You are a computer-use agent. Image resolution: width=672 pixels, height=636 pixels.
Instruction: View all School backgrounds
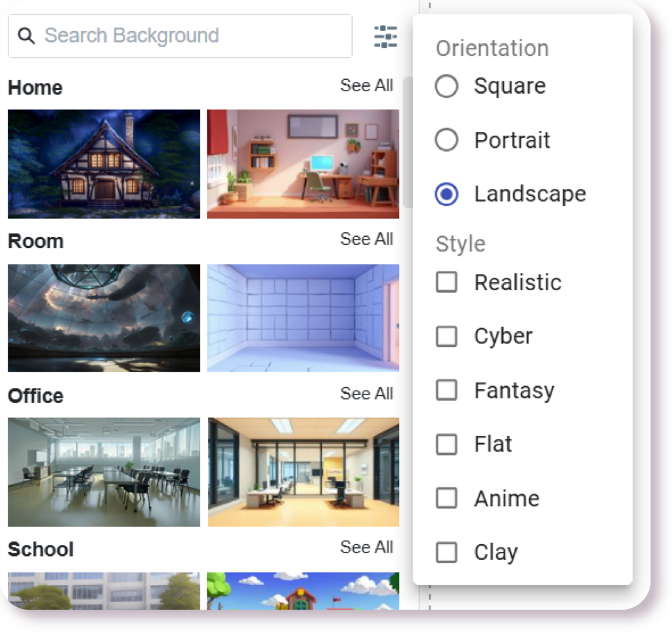[x=366, y=547]
